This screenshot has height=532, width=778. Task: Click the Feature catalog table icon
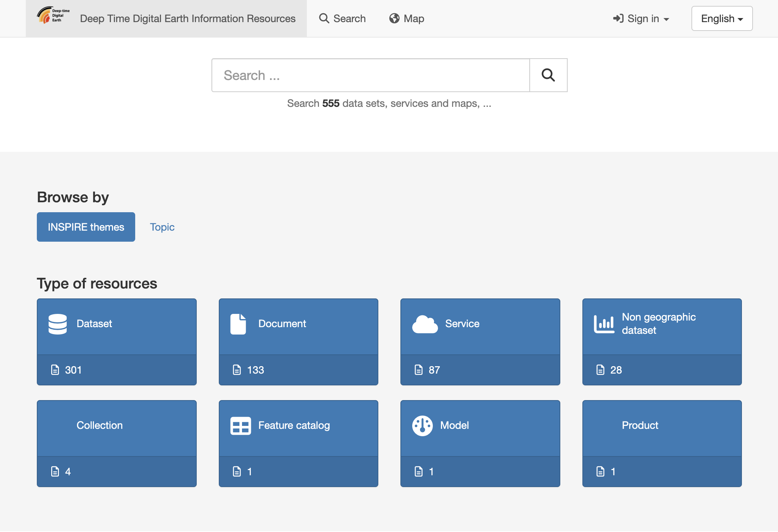click(240, 426)
